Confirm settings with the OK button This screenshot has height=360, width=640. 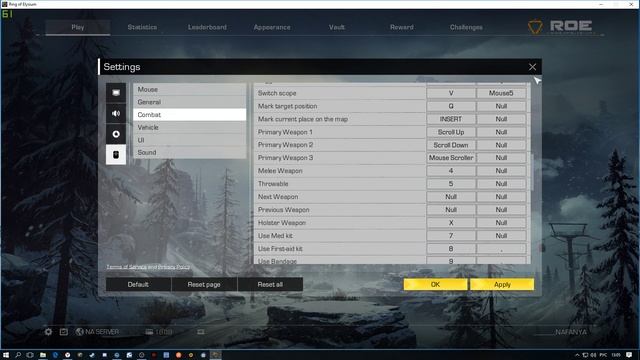(x=436, y=284)
